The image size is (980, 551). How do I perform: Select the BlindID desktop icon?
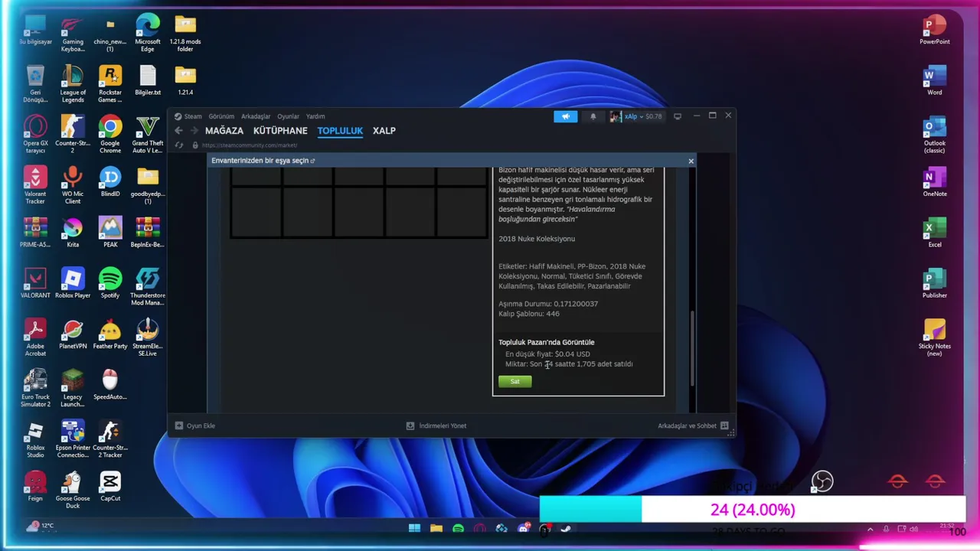point(110,181)
